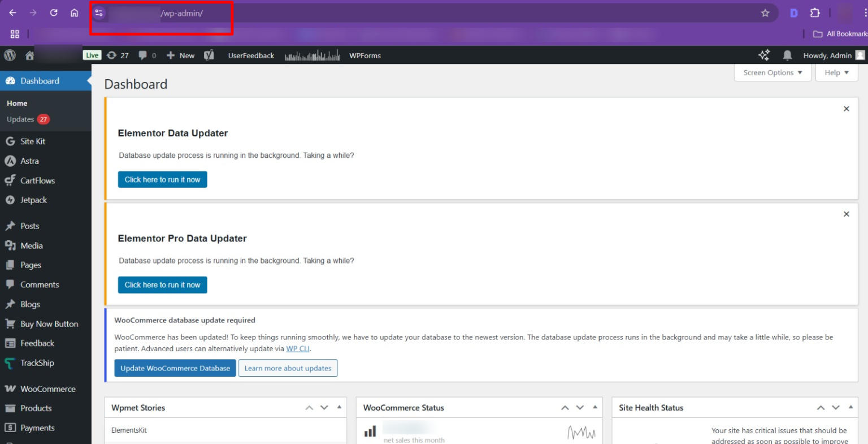
Task: Dismiss the Elementor Data Updater notice
Action: [846, 109]
